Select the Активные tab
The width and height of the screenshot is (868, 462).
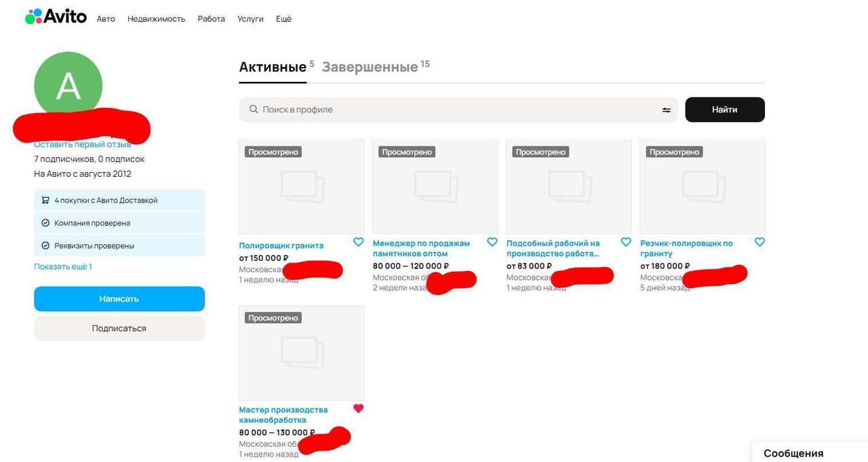(x=273, y=67)
